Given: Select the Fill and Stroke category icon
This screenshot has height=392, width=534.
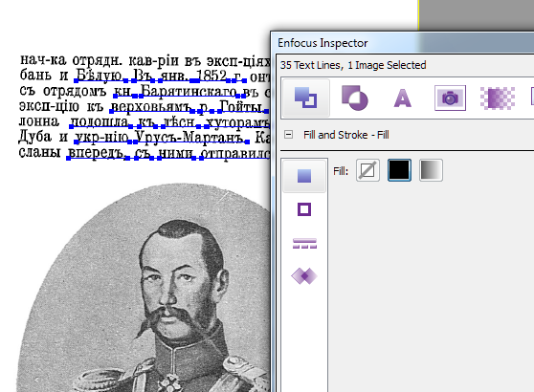Looking at the screenshot, I should (x=305, y=98).
